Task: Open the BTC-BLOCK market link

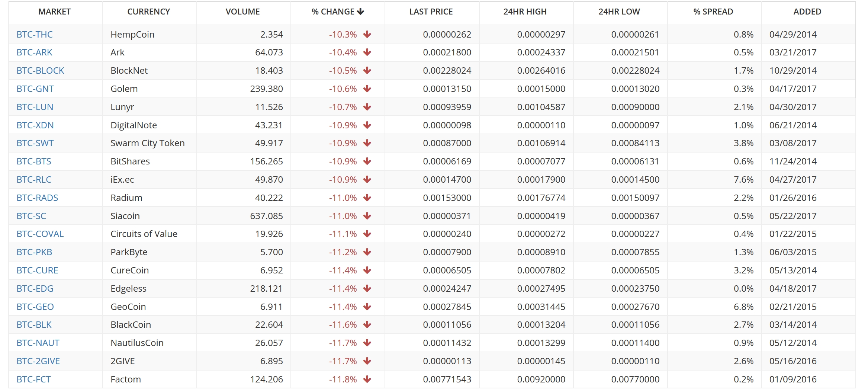Action: [40, 70]
